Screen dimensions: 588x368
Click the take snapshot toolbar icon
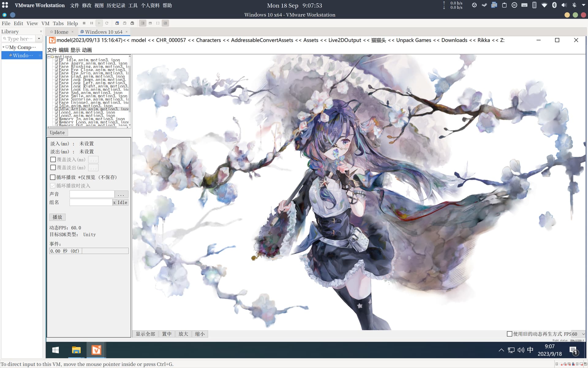(x=117, y=23)
